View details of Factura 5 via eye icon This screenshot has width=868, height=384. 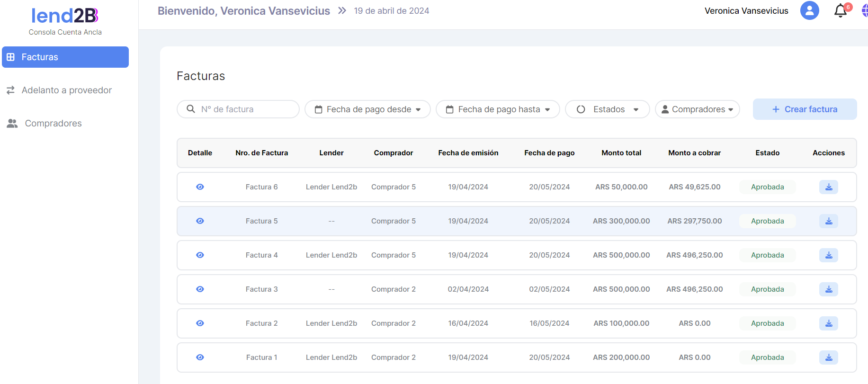click(x=200, y=221)
